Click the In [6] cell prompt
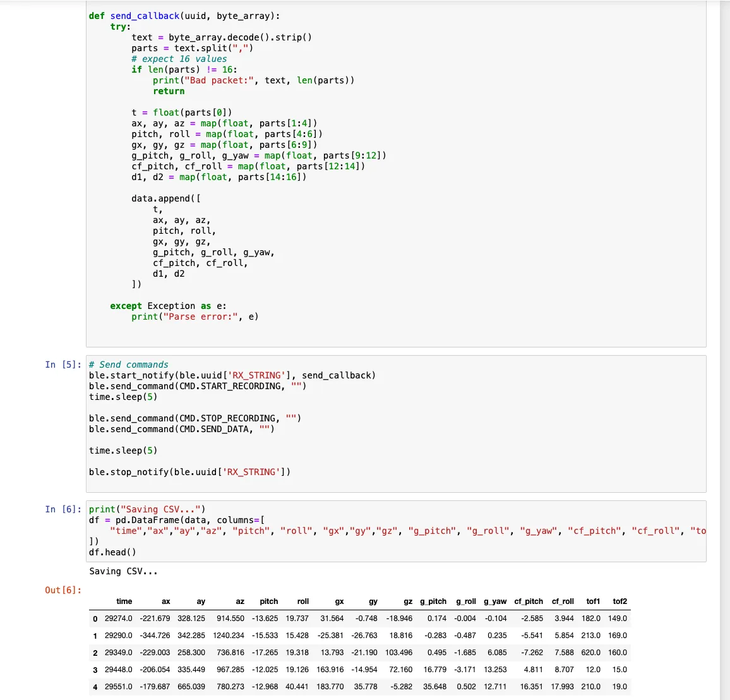Screen dimensions: 730x700 pos(63,509)
